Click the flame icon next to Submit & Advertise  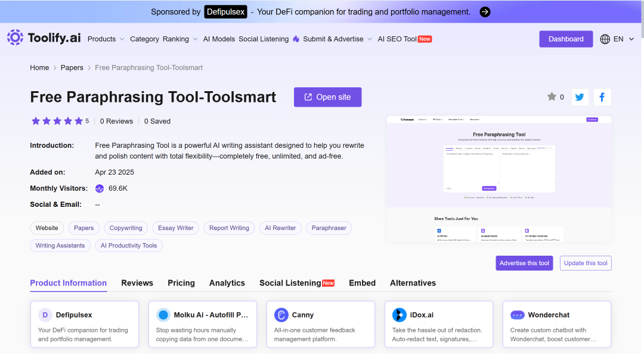[296, 39]
